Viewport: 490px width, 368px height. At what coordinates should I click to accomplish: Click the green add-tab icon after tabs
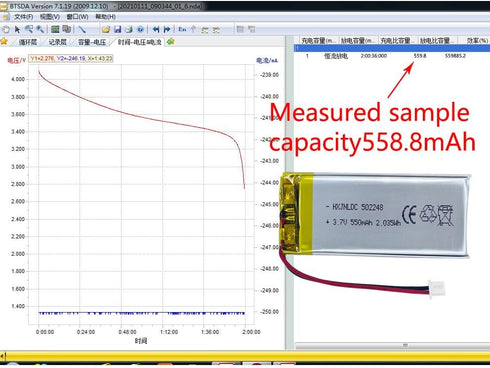(171, 41)
